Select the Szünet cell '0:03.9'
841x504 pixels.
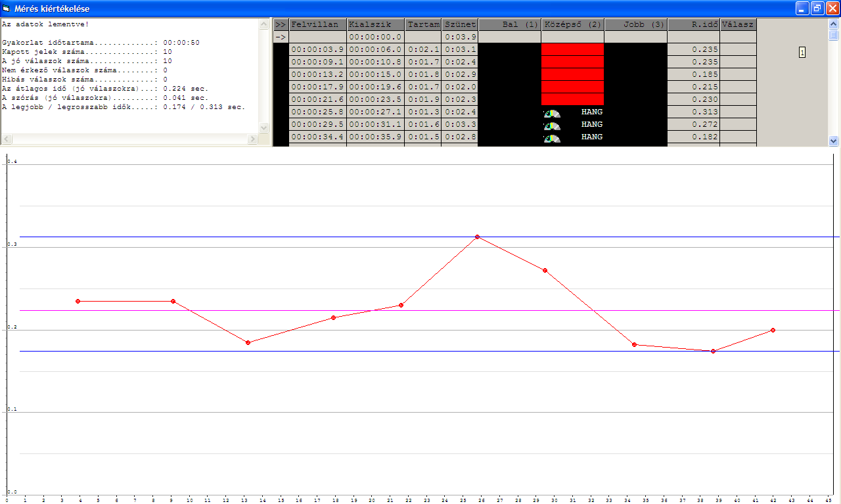460,37
